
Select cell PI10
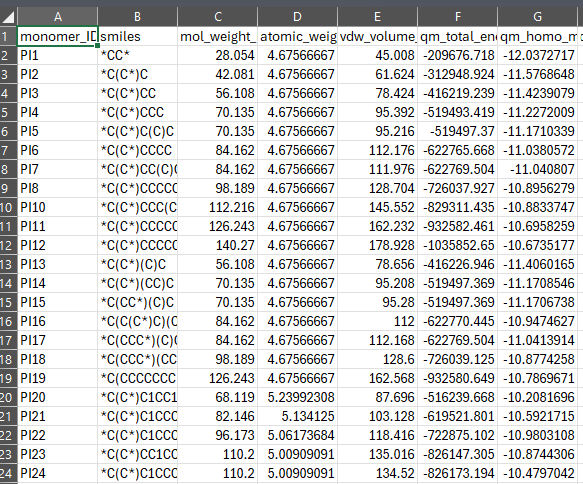pos(58,207)
